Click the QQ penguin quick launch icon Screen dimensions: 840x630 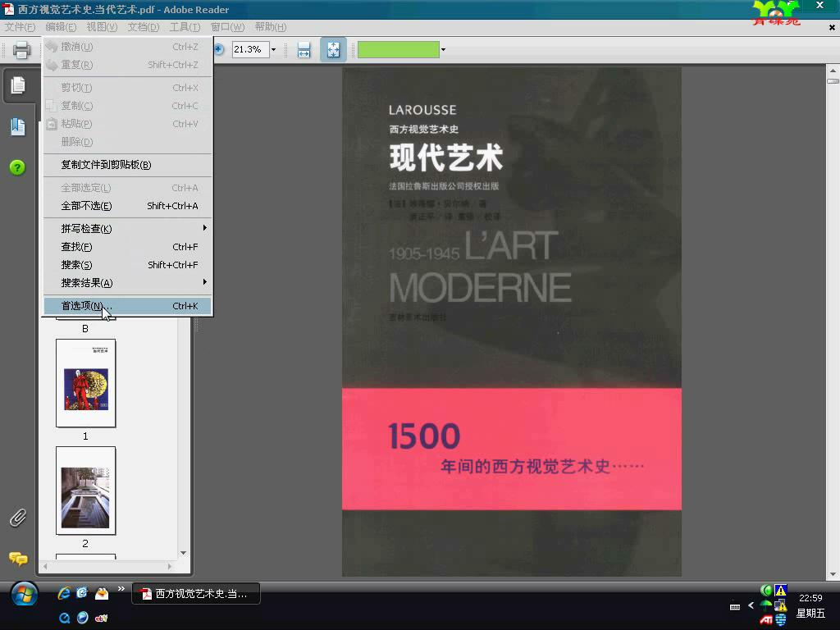[102, 593]
